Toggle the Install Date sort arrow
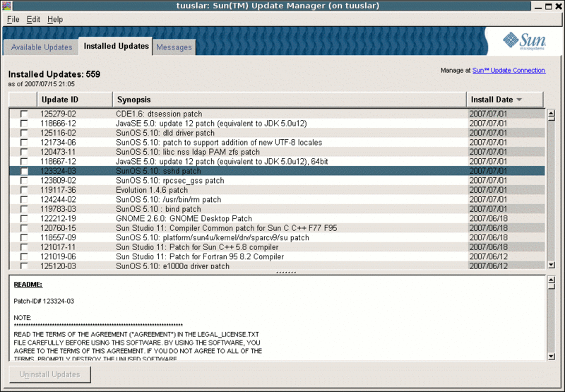The height and width of the screenshot is (392, 565). pos(519,100)
